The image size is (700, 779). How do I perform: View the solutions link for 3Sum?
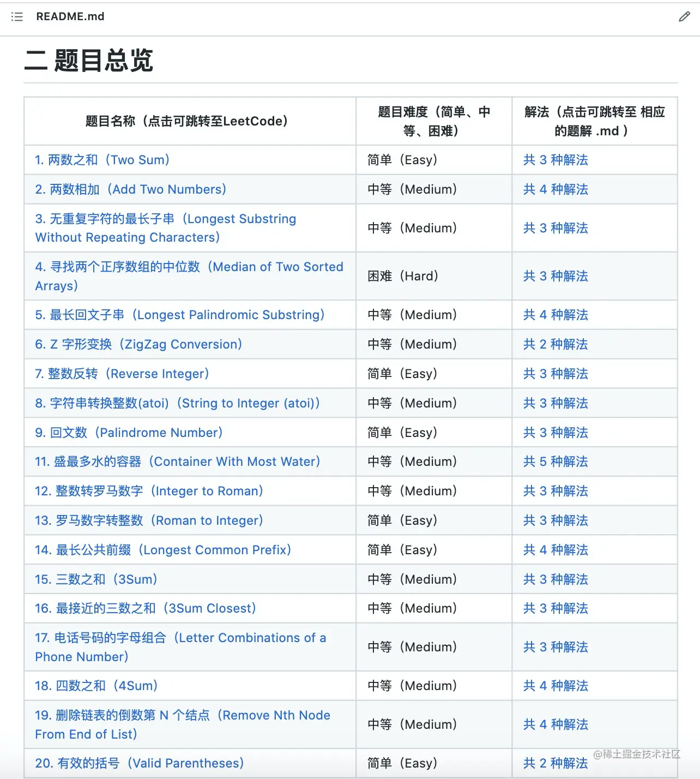[x=555, y=579]
